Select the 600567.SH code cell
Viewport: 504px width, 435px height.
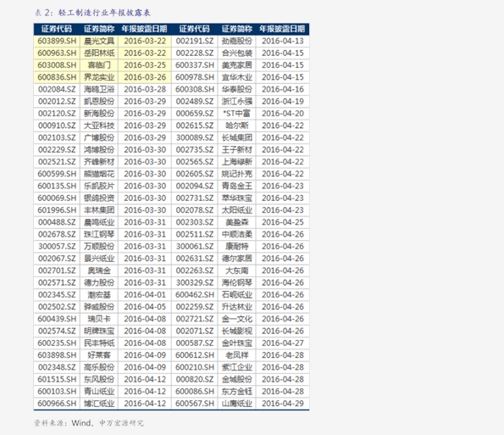click(195, 404)
